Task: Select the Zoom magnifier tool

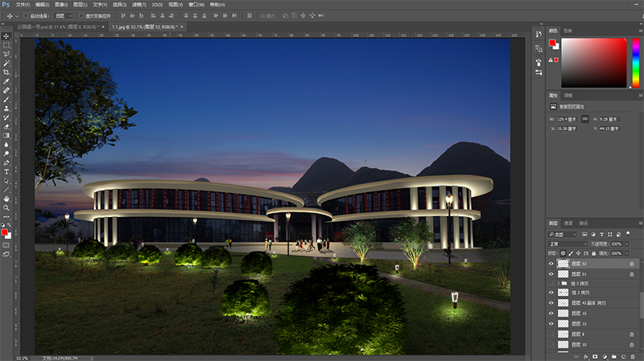Action: point(6,207)
